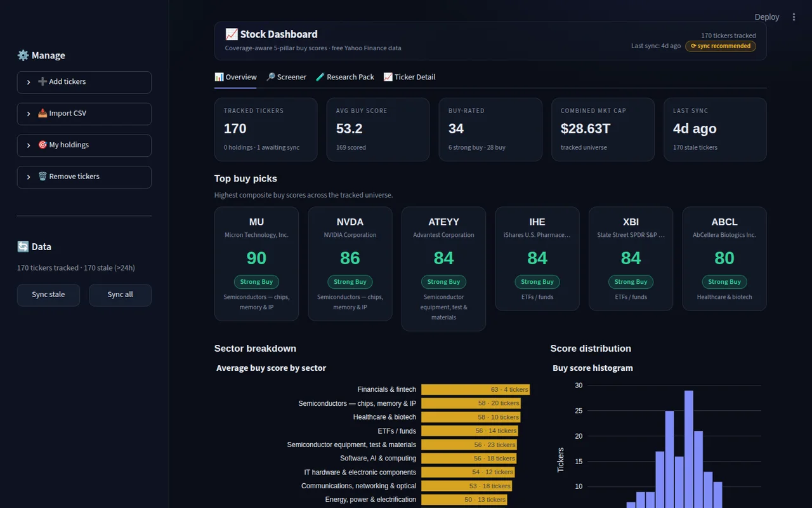This screenshot has height=508, width=812.
Task: Click the tallest histogram bar
Action: click(688, 449)
